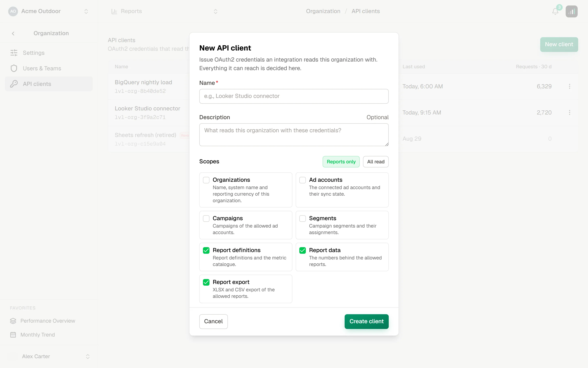Select API clients in the sidebar
This screenshot has width=588, height=368.
point(49,84)
